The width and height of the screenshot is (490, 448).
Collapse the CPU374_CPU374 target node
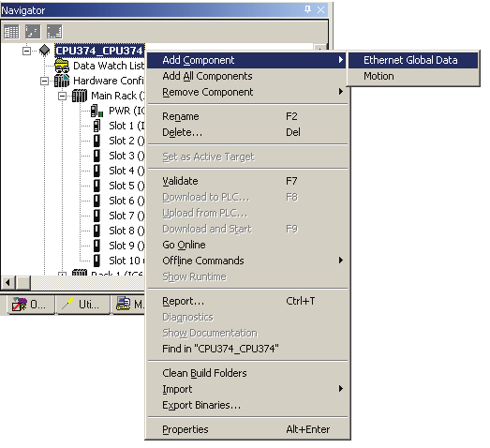coord(27,51)
